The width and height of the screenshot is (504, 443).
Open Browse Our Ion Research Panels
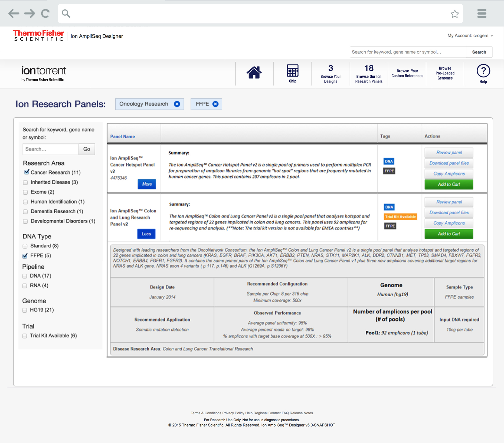369,74
